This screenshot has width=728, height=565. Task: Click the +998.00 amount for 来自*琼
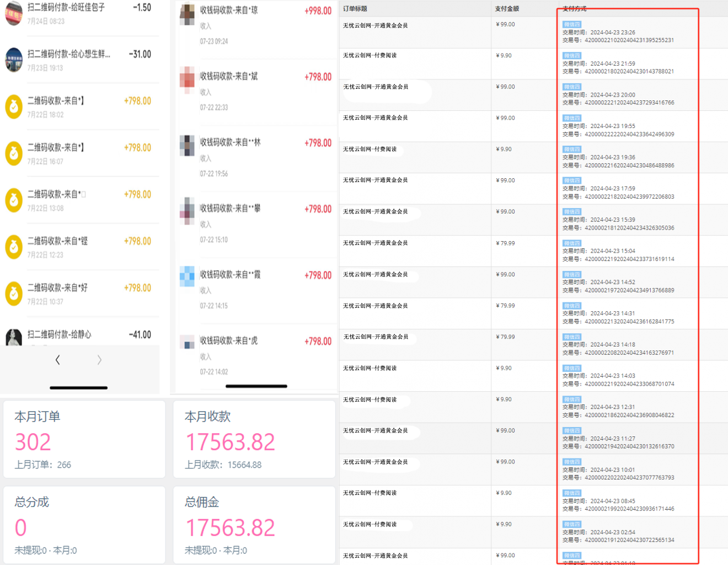click(318, 10)
